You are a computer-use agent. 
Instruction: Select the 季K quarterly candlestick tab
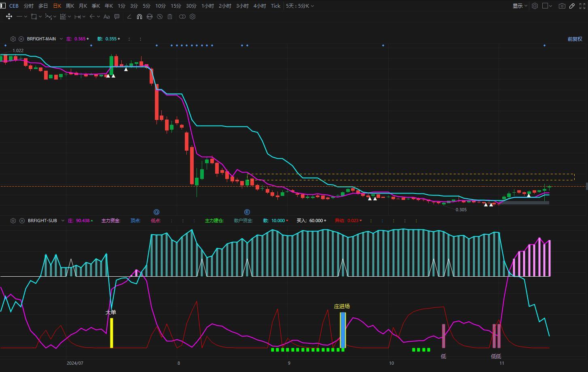point(96,6)
